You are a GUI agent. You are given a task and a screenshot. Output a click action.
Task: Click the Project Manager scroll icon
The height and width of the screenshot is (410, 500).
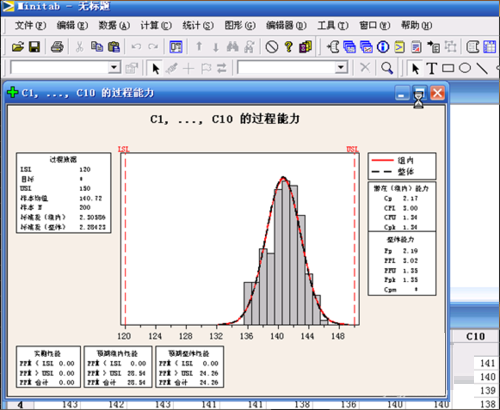pos(473,47)
